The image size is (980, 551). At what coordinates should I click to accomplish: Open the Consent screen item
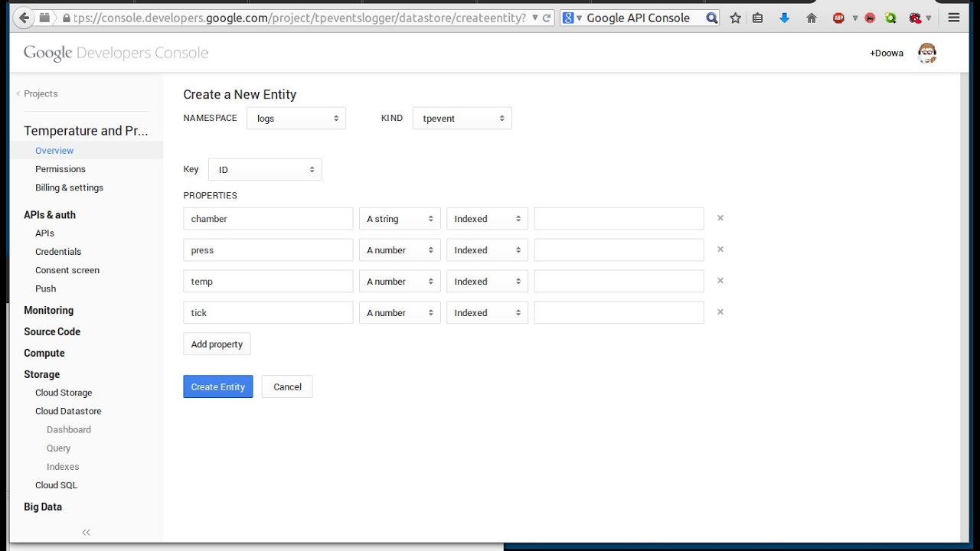coord(67,270)
